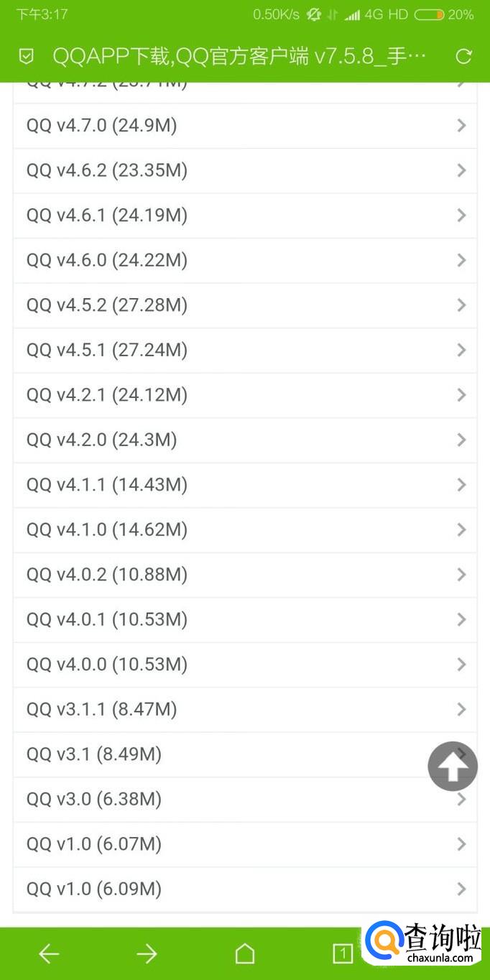Tap the scroll-to-top arrow button
Viewport: 490px width, 980px height.
pyautogui.click(x=453, y=767)
